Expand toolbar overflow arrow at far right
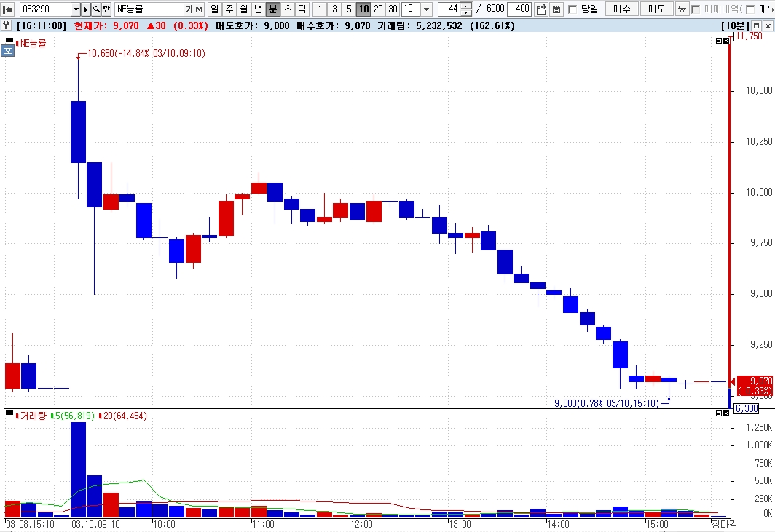 point(771,9)
